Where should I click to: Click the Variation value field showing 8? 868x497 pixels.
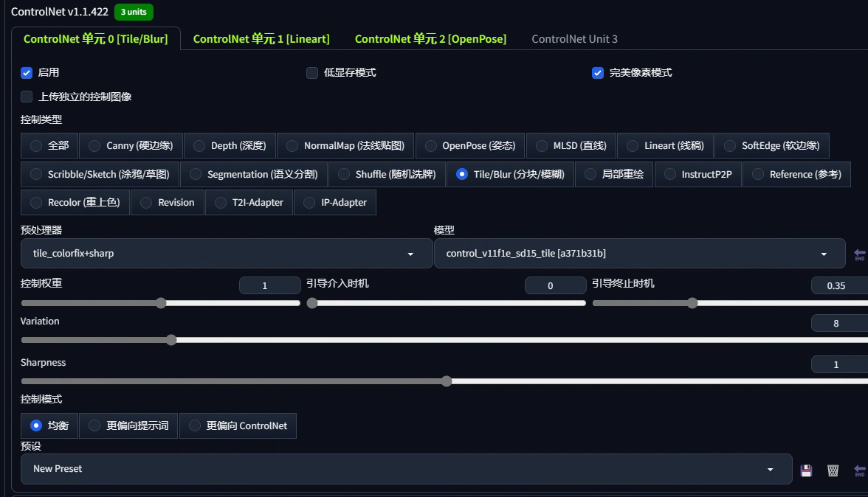(839, 323)
